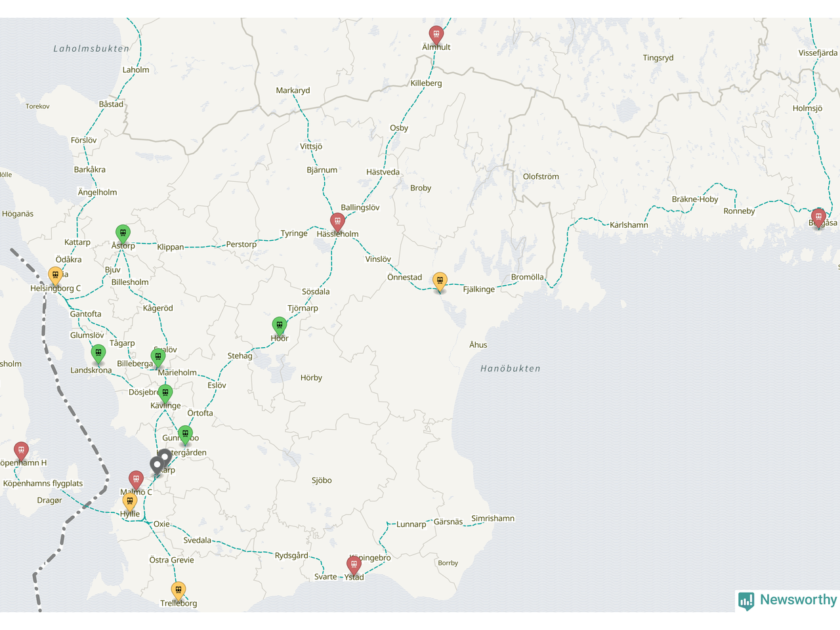840x630 pixels.
Task: Click the gray pin covering the Klostergården label
Action: (x=165, y=457)
